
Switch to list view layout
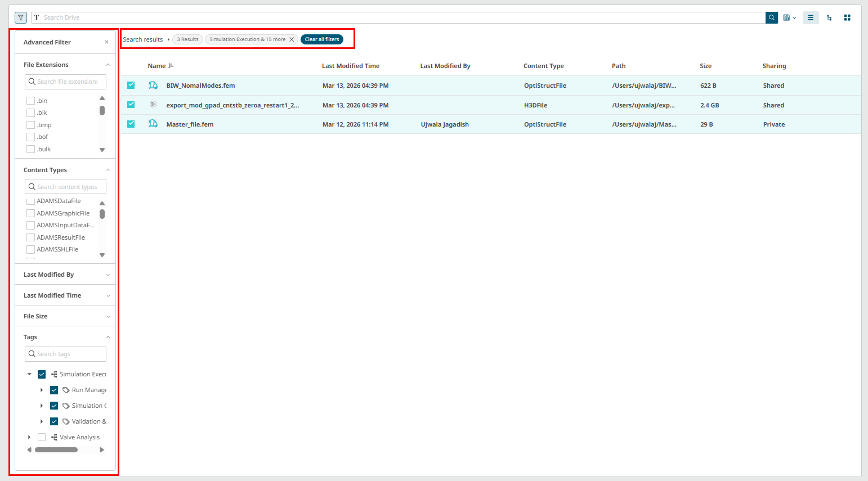(811, 17)
